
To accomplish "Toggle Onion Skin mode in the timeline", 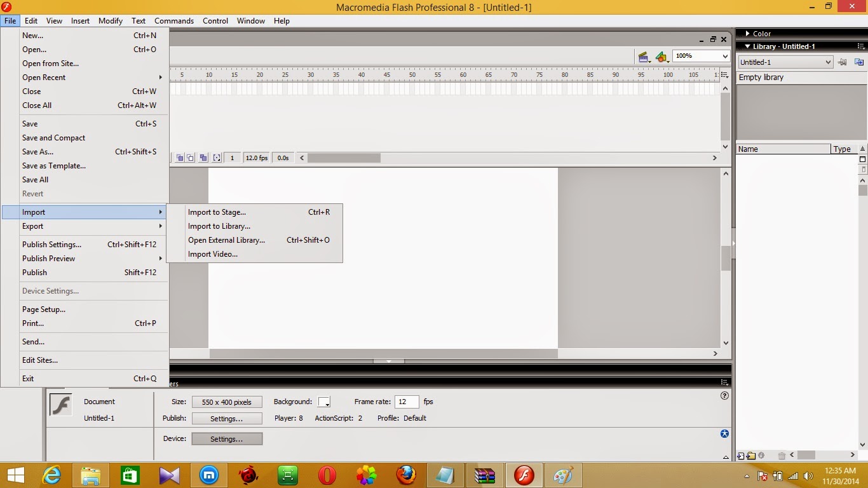I will (x=180, y=158).
